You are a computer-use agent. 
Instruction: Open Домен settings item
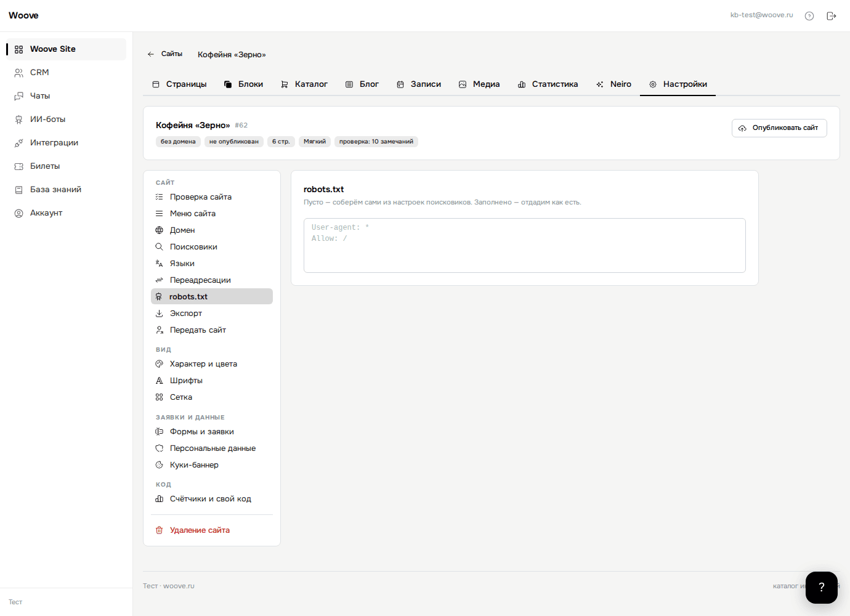(212, 230)
